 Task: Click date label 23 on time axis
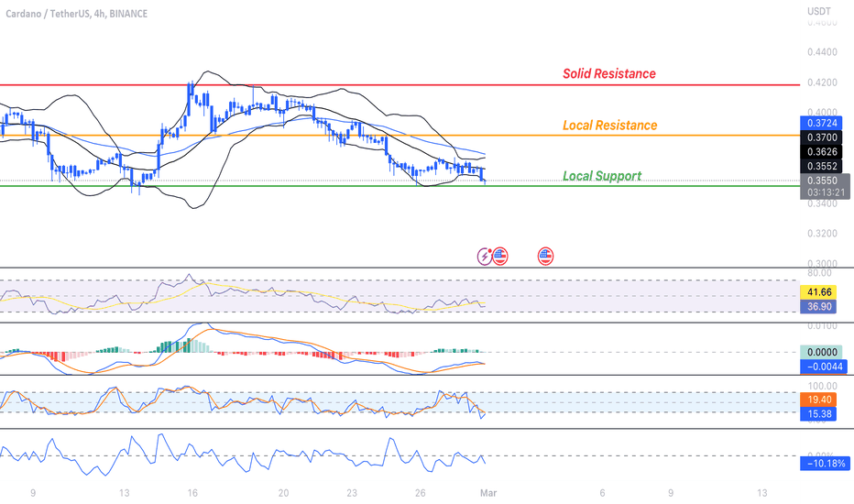click(x=352, y=493)
